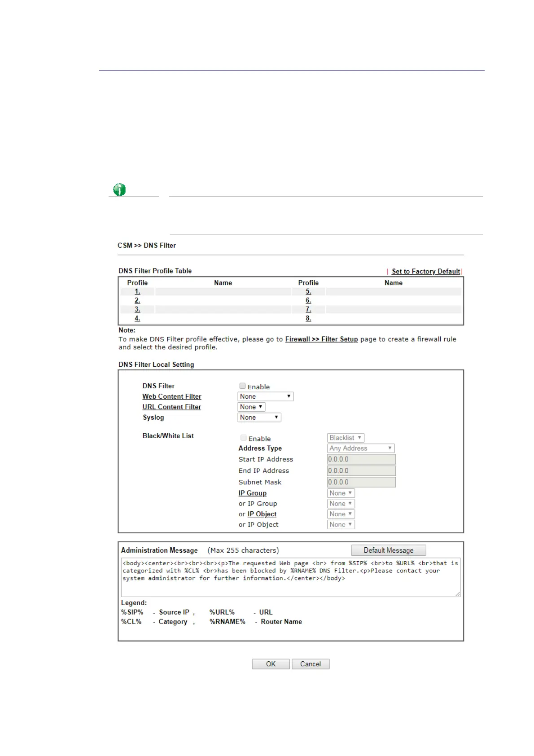Viewport: 534px width, 756px height.
Task: Open DNS filter profile 4
Action: click(x=137, y=318)
